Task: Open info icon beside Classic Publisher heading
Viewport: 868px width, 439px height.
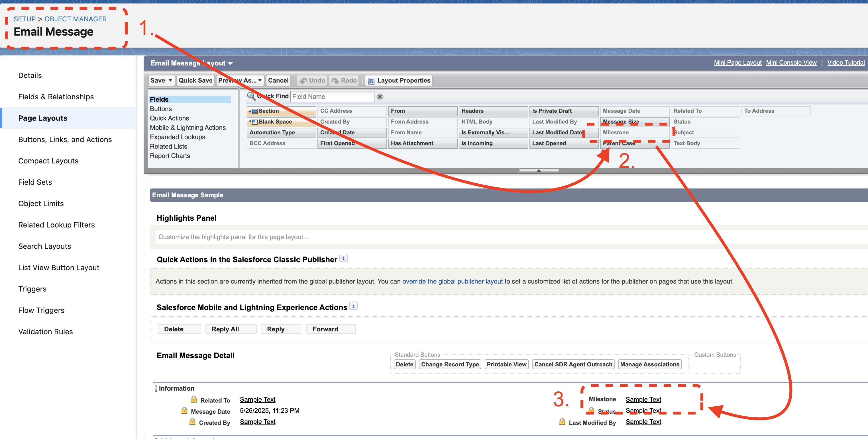Action: pyautogui.click(x=343, y=258)
